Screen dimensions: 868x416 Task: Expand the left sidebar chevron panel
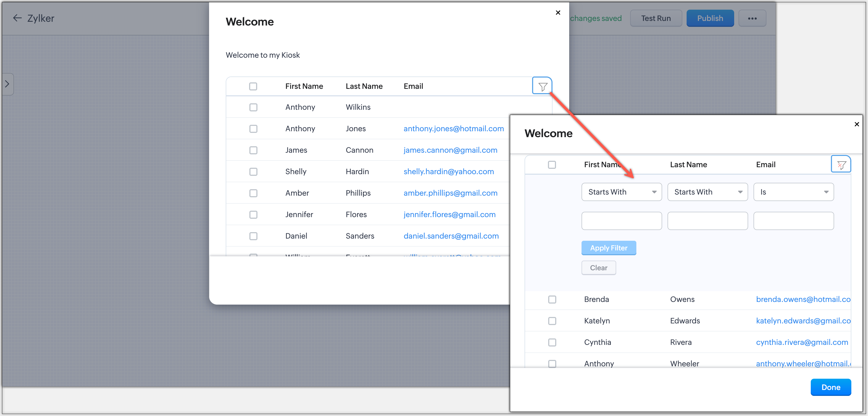[x=8, y=84]
